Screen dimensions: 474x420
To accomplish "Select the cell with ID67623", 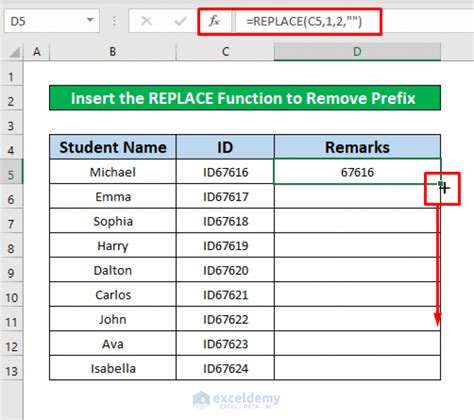I will [x=225, y=343].
